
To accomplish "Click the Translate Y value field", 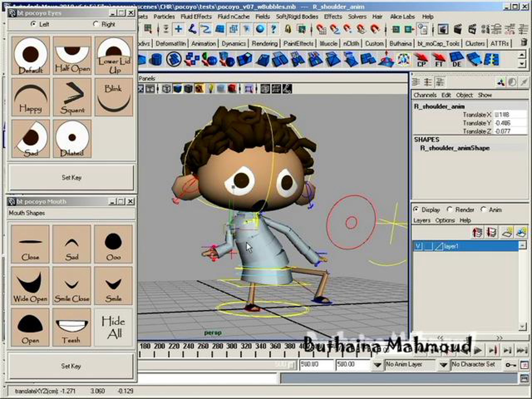I will point(510,123).
